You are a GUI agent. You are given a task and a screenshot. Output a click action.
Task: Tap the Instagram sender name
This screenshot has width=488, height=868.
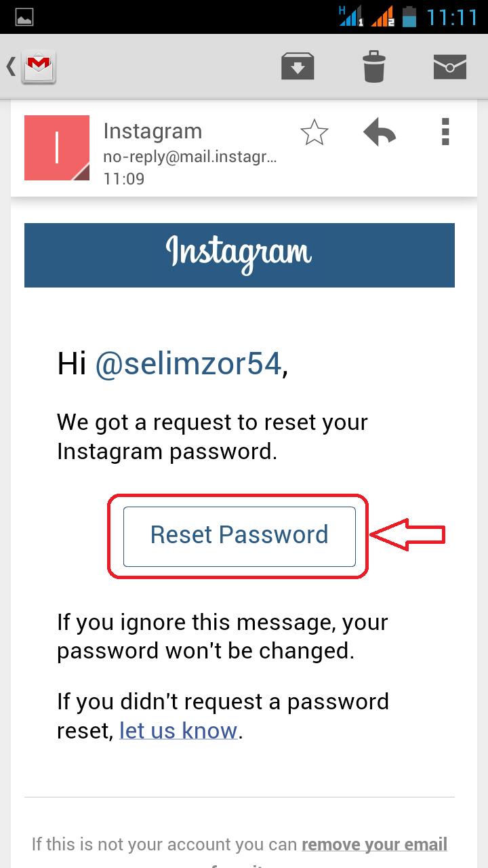(x=152, y=131)
